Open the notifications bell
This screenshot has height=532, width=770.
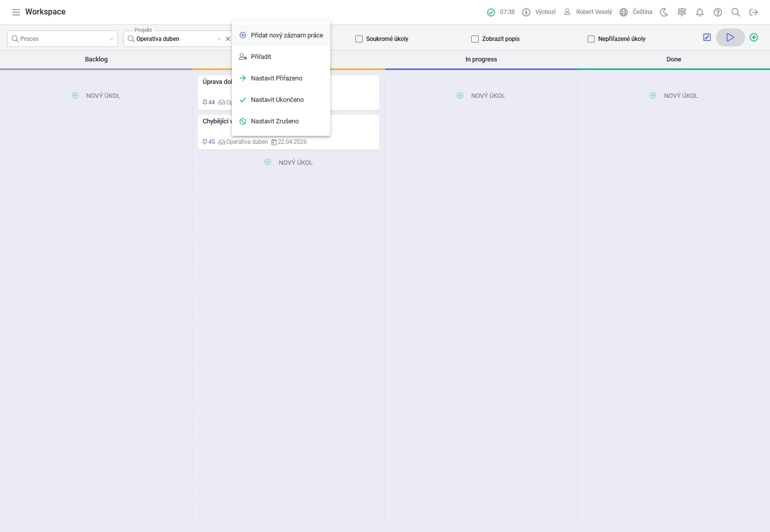tap(700, 12)
